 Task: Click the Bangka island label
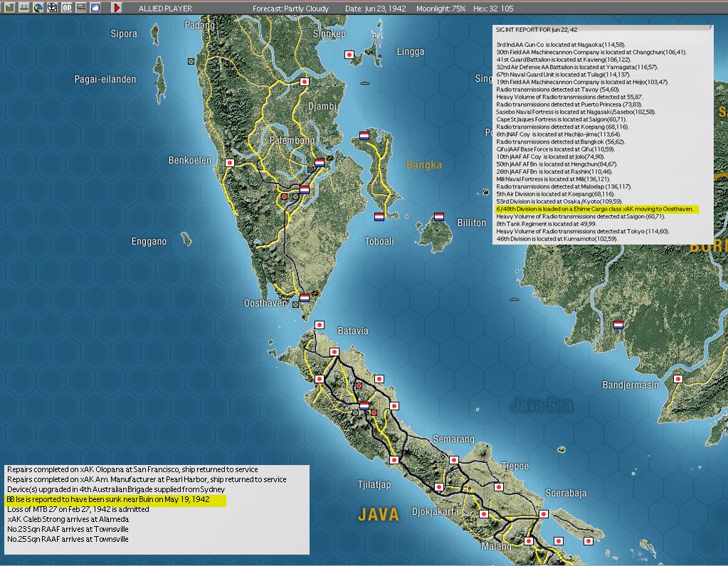[x=424, y=165]
